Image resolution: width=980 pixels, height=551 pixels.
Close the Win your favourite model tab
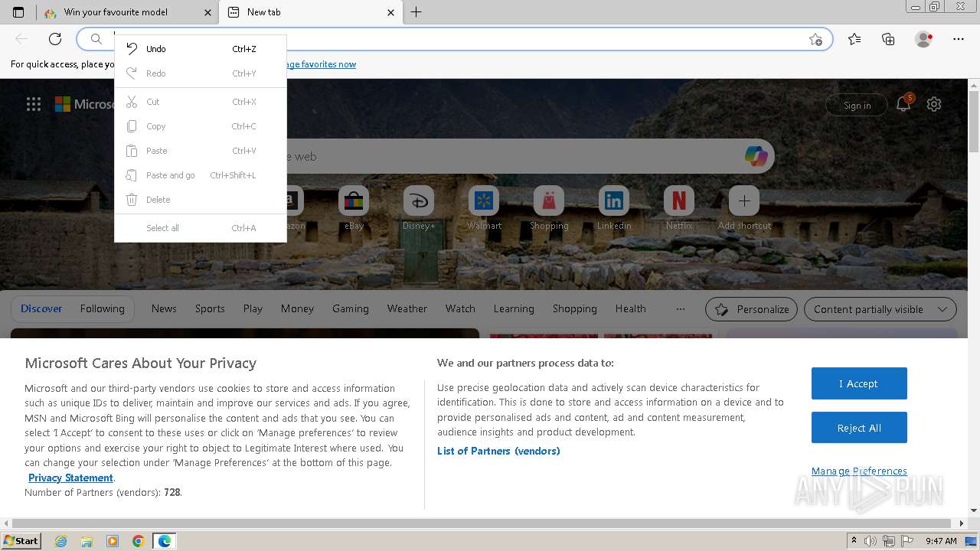(207, 12)
